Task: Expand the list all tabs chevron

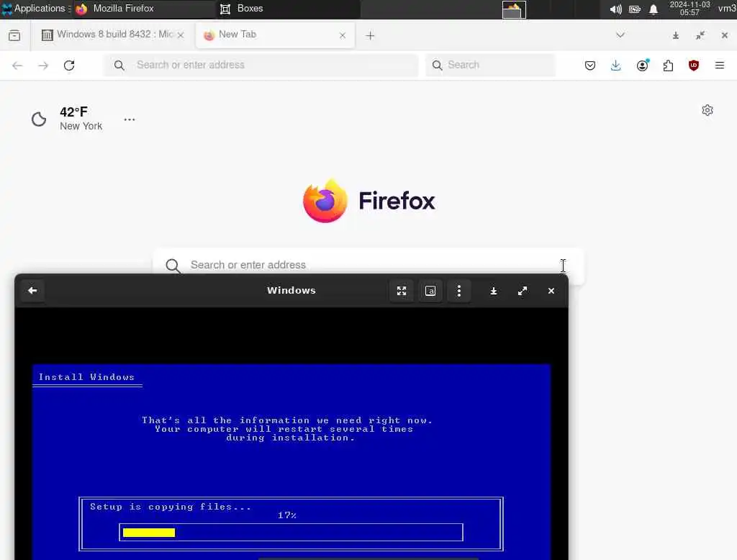Action: coord(620,35)
